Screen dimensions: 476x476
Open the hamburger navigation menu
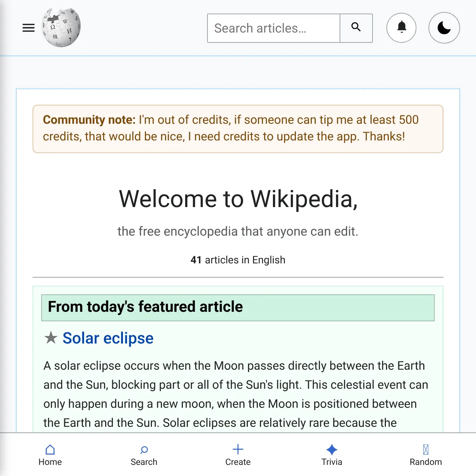29,28
